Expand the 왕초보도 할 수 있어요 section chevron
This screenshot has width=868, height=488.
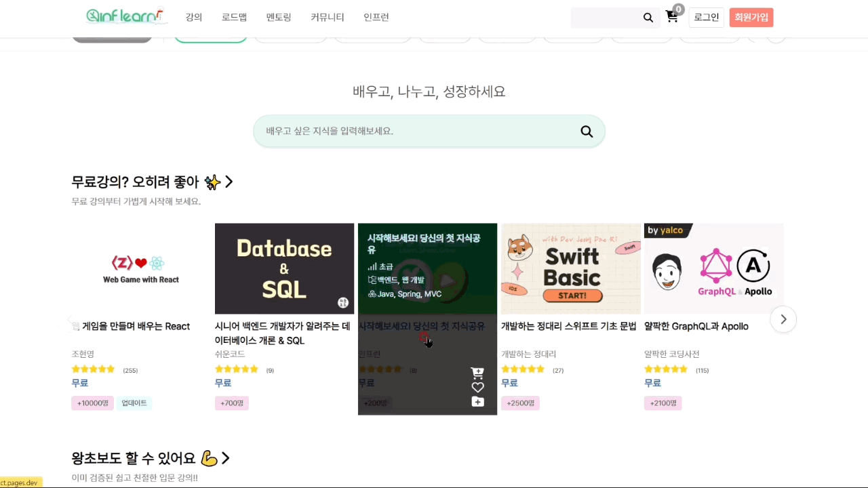coord(226,458)
